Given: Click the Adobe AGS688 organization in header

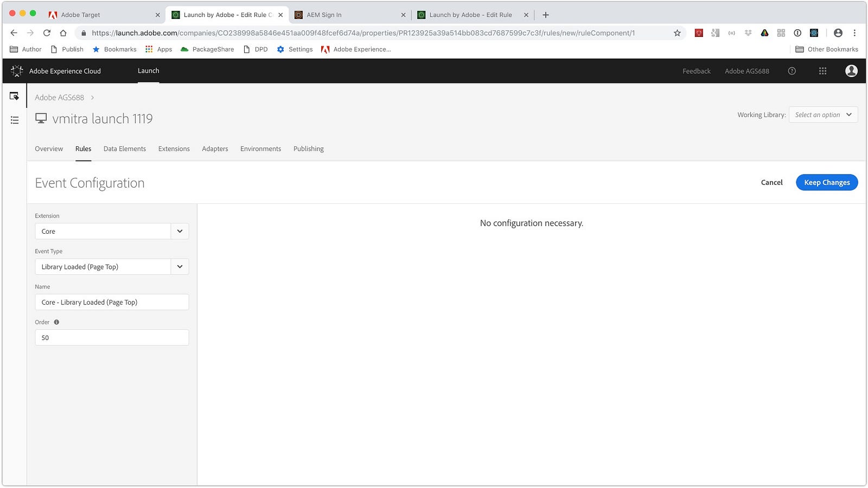Looking at the screenshot, I should (746, 71).
